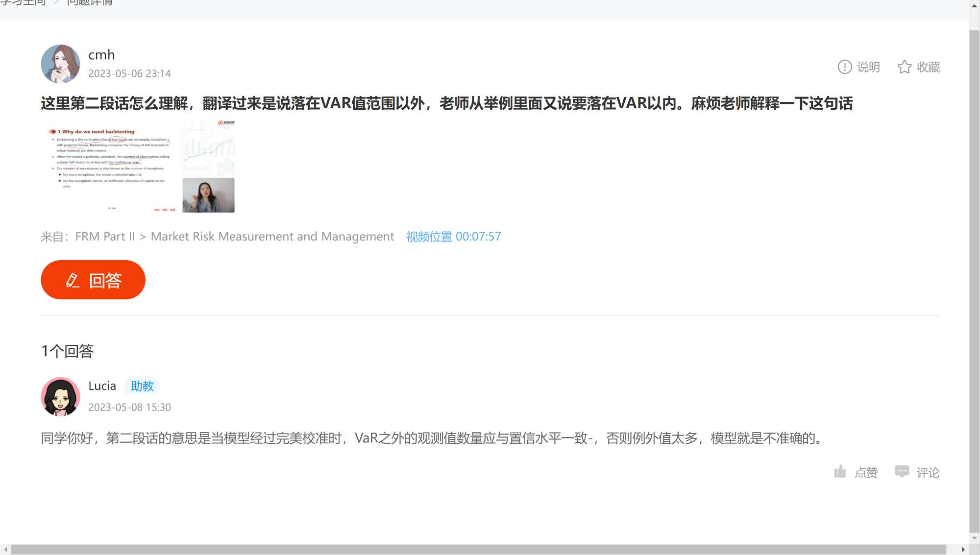Click the speech bubble 评论 icon
Screen dimensions: 980x555
pyautogui.click(x=902, y=471)
